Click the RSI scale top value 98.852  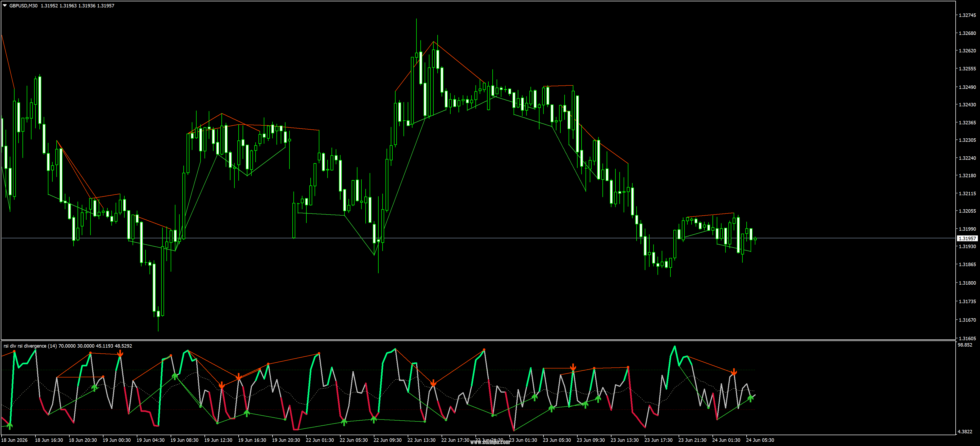[965, 345]
